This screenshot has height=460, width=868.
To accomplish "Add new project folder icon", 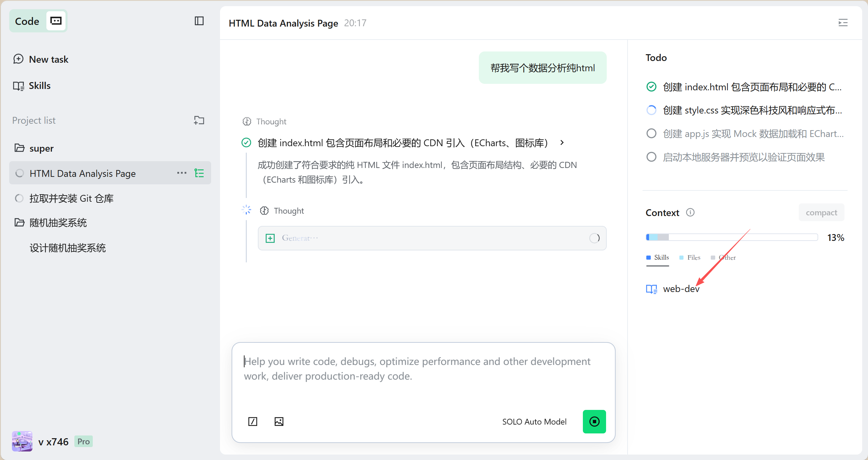I will (199, 120).
